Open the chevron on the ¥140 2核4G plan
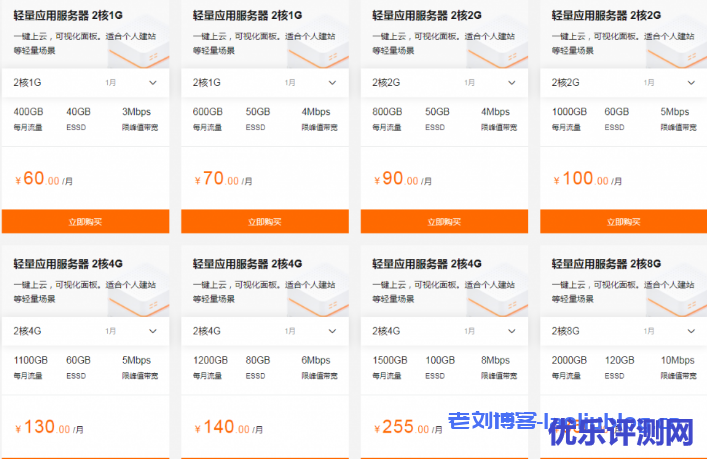The width and height of the screenshot is (707, 459). pos(332,331)
